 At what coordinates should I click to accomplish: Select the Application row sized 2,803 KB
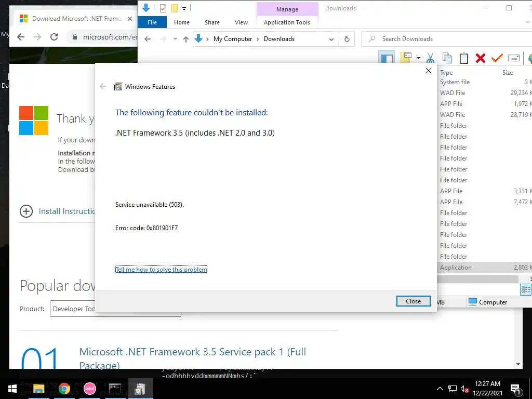click(x=485, y=268)
